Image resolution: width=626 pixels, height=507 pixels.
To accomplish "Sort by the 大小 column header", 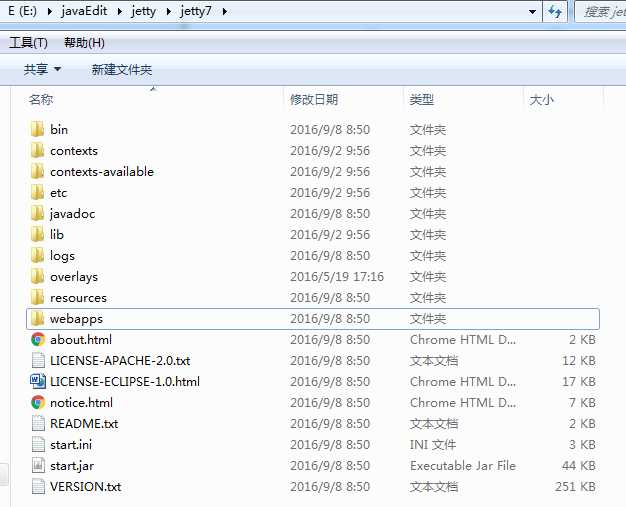I will (x=542, y=99).
